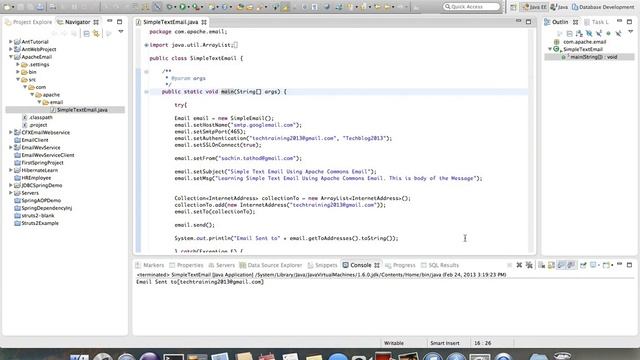The width and height of the screenshot is (640, 360).
Task: Click the Quick Access search field
Action: (x=471, y=7)
